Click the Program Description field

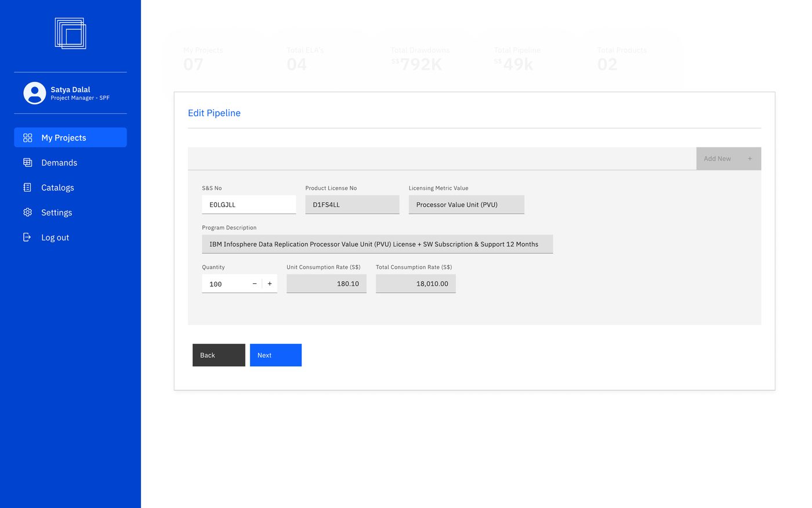(377, 244)
